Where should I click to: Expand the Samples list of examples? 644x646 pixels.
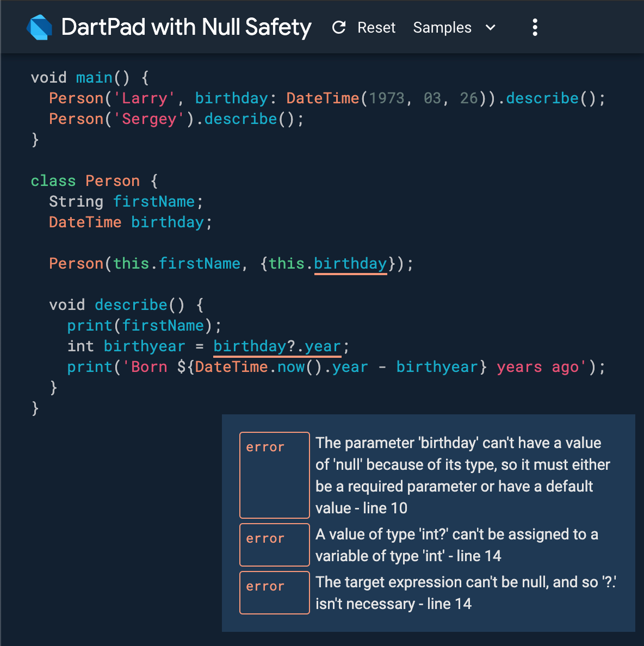click(455, 28)
